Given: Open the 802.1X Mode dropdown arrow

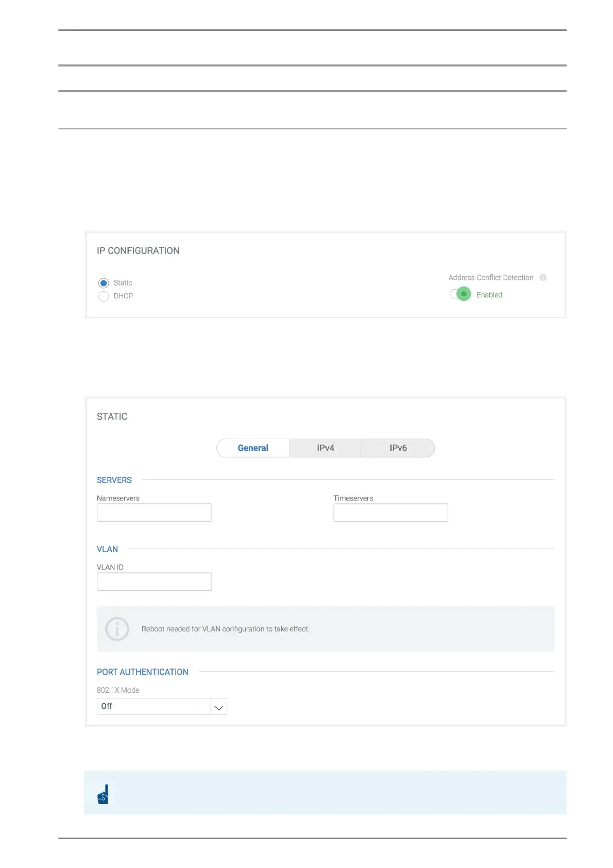Looking at the screenshot, I should [x=219, y=707].
